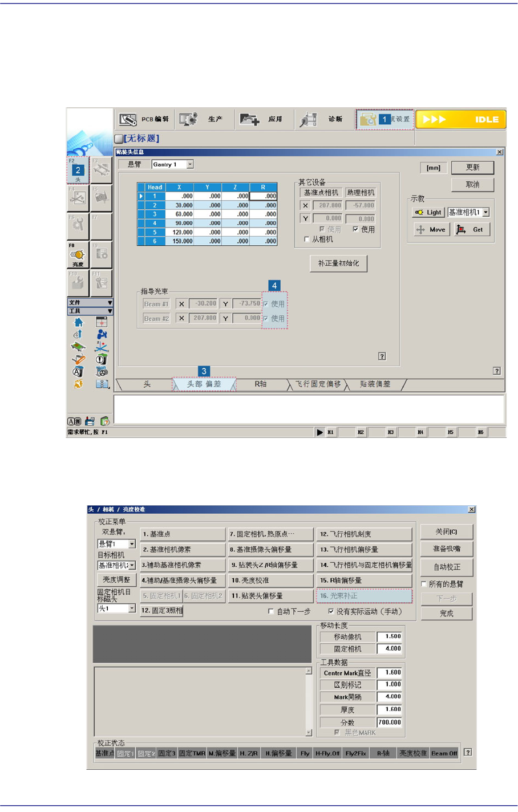Toggle Beam #2 使用 checkbox
The height and width of the screenshot is (812, 518).
click(x=266, y=318)
